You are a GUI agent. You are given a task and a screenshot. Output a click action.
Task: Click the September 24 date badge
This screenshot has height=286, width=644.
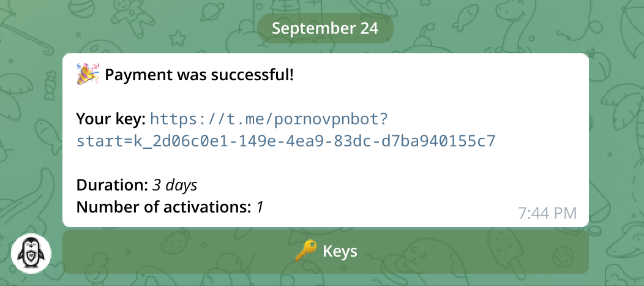click(x=325, y=28)
